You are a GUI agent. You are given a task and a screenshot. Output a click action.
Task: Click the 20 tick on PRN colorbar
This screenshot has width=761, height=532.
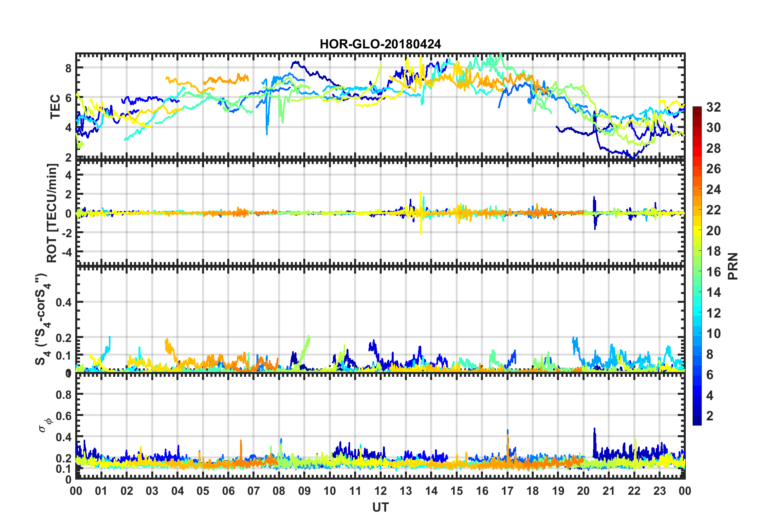pos(714,230)
